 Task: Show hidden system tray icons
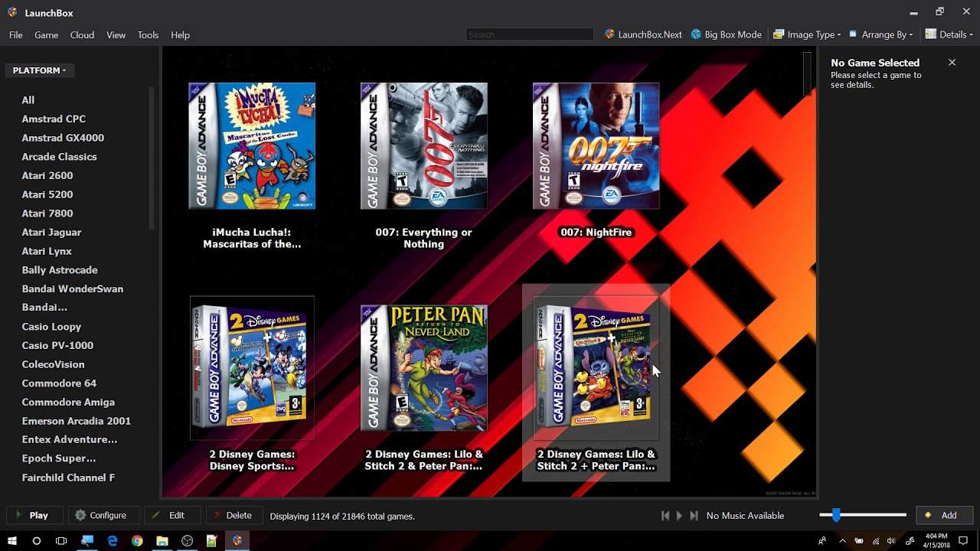(842, 541)
